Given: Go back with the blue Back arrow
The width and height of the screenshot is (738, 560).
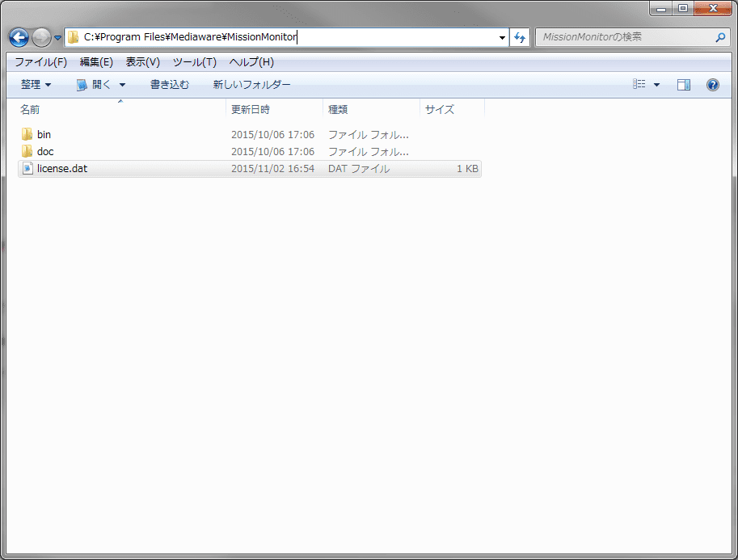Looking at the screenshot, I should (x=19, y=38).
